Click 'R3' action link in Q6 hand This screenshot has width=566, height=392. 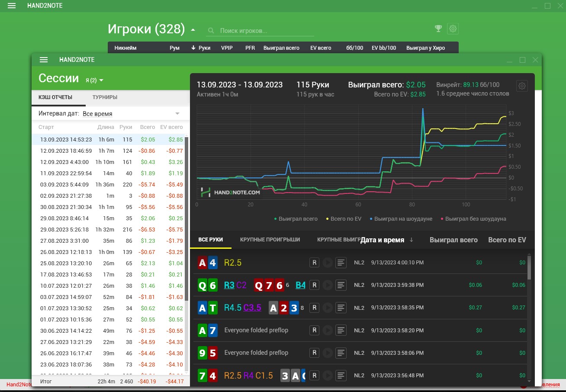[x=229, y=285]
